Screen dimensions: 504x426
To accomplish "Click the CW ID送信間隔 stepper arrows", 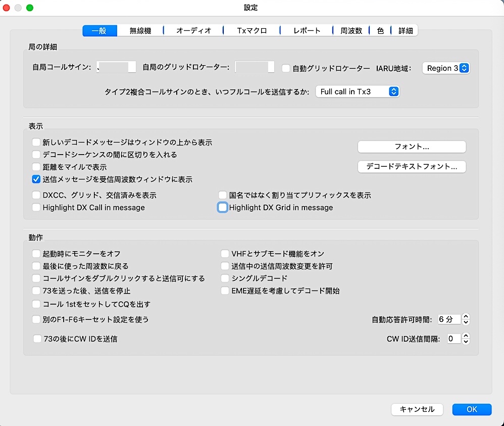I will (x=466, y=339).
